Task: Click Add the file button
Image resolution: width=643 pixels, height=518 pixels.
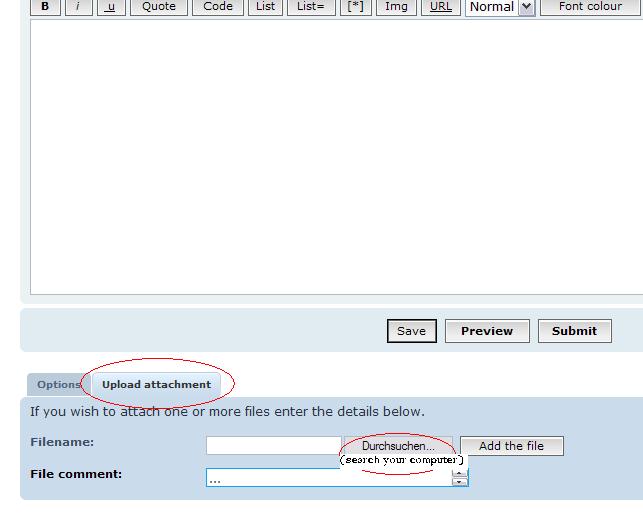Action: coord(512,446)
